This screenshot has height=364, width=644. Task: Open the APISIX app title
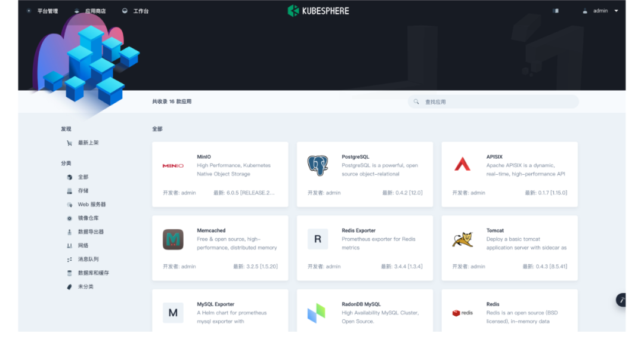(x=494, y=157)
